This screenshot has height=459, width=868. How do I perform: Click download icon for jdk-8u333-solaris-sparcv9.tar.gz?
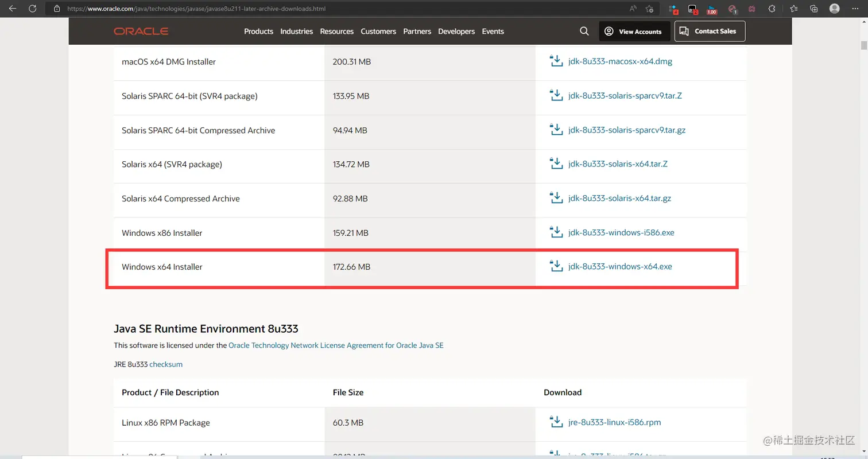coord(556,130)
